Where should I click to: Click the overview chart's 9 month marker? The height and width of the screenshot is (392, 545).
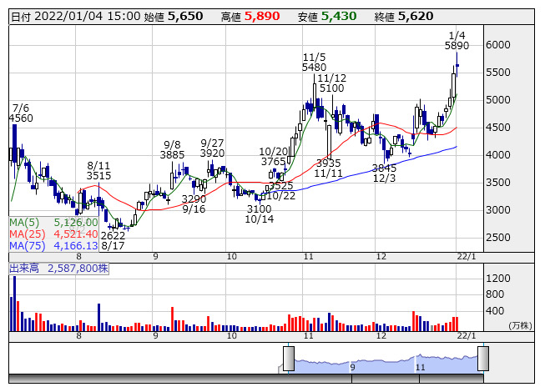352,367
